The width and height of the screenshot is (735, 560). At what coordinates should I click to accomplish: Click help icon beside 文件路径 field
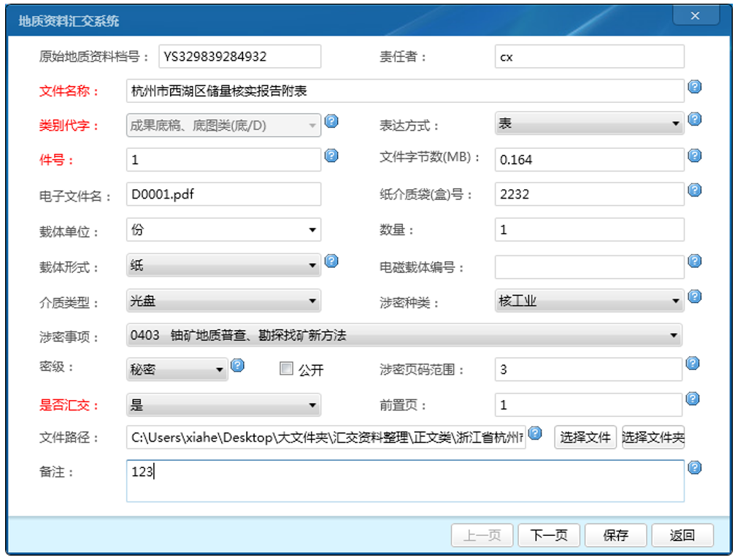[x=535, y=433]
